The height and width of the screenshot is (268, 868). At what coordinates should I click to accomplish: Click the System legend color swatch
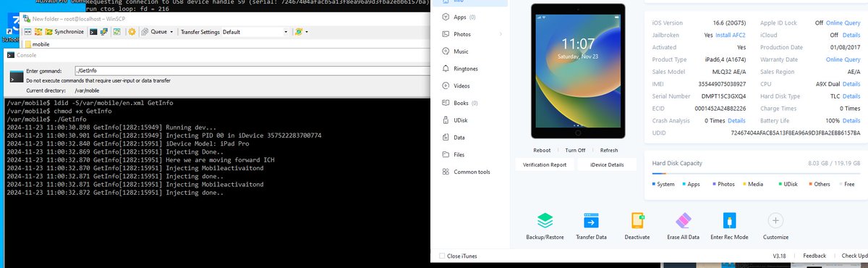(653, 184)
